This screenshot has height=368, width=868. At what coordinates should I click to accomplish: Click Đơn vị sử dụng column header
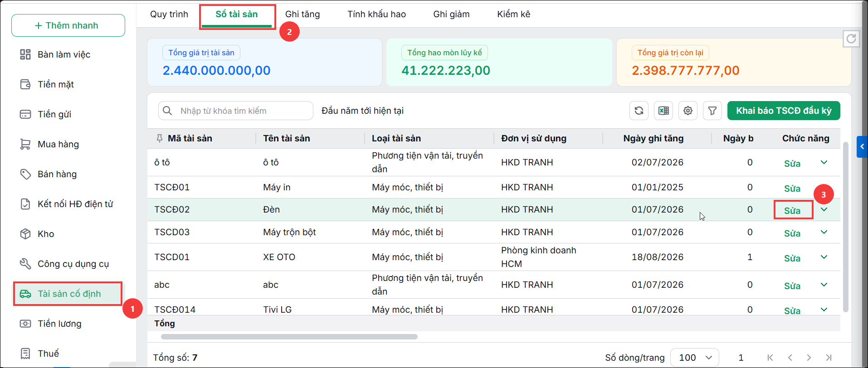(534, 138)
